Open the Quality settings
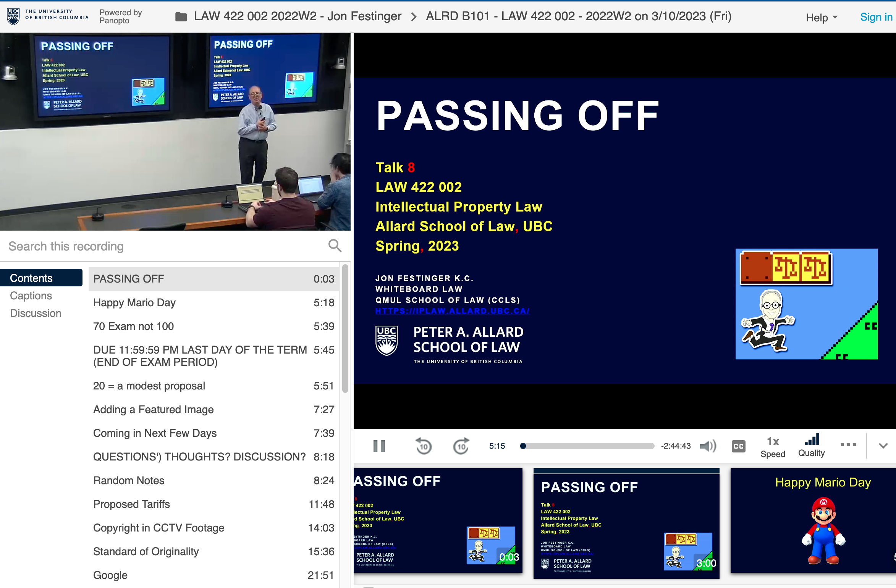Screen dimensions: 896x588 point(812,446)
